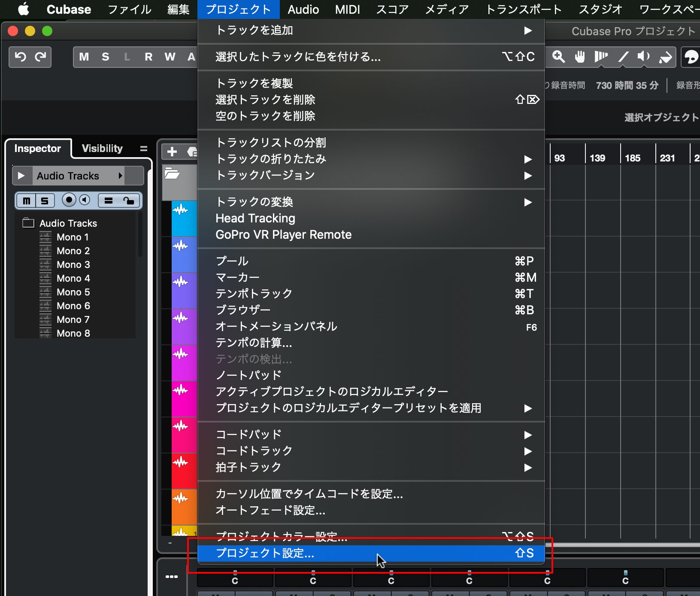Select the Play speaker tool
This screenshot has height=596, width=700.
[x=644, y=57]
